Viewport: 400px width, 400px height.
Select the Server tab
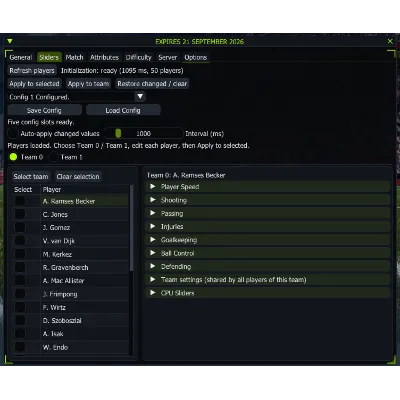[x=167, y=57]
